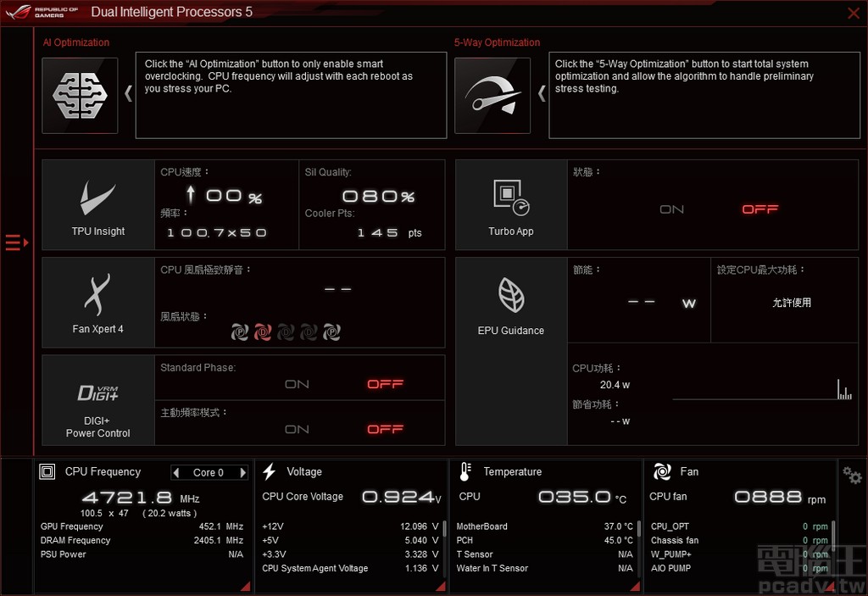Expand the Voltage panel corner triangle
The height and width of the screenshot is (596, 868).
point(441,586)
